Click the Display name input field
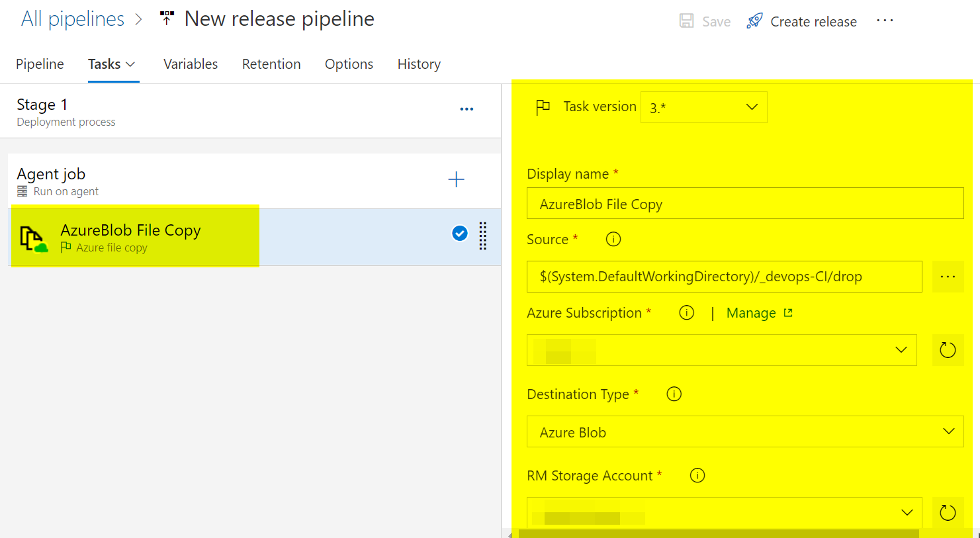This screenshot has height=538, width=980. coord(745,203)
